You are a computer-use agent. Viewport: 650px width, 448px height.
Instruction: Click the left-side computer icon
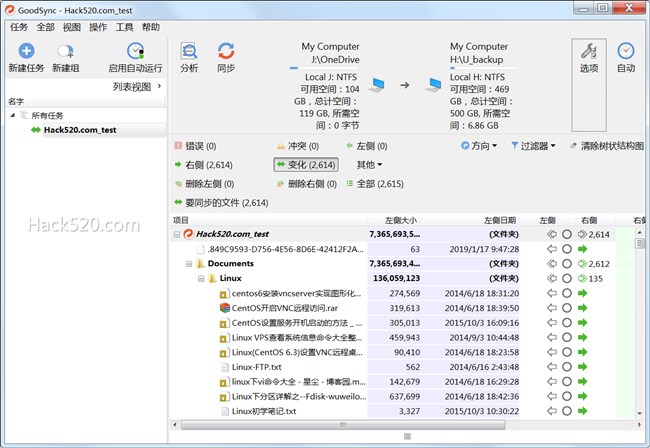(378, 85)
